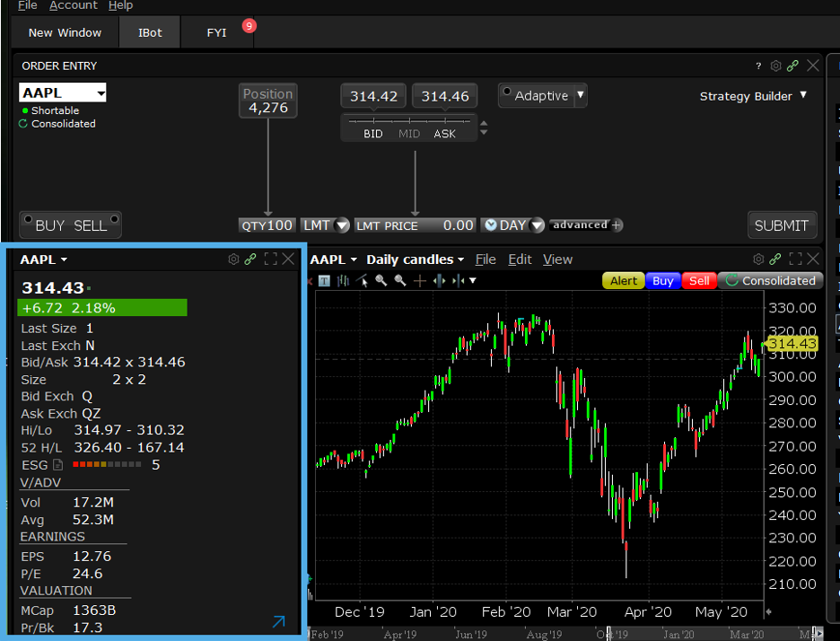Select the BUY radio button

pos(29,219)
